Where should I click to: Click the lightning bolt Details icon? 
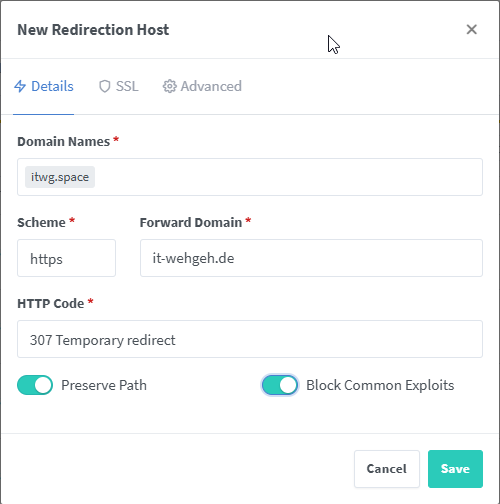(x=20, y=86)
